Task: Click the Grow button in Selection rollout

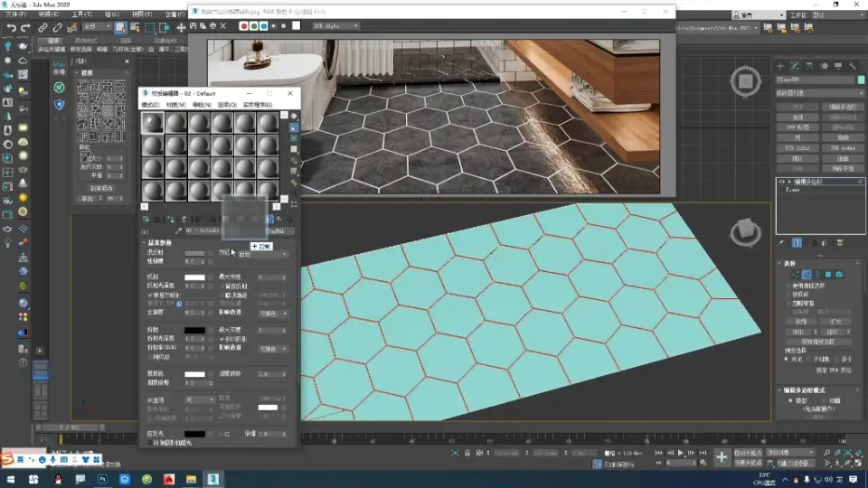Action: click(835, 322)
